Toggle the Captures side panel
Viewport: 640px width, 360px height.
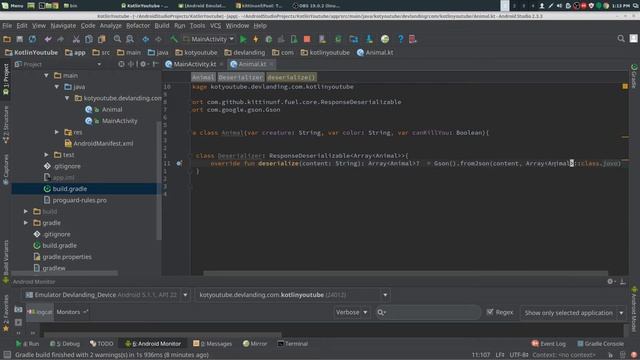(x=6, y=169)
